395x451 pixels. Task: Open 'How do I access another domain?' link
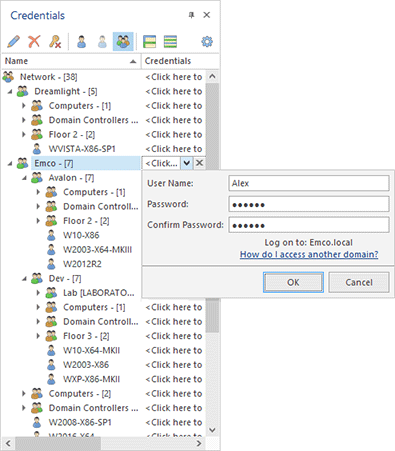click(x=309, y=254)
